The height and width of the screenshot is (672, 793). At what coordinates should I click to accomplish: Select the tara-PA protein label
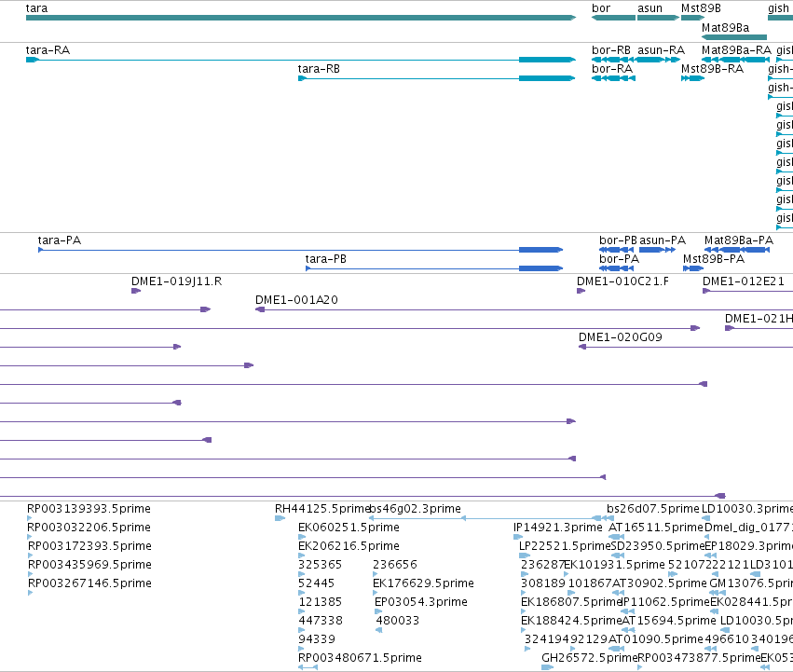[x=60, y=240]
